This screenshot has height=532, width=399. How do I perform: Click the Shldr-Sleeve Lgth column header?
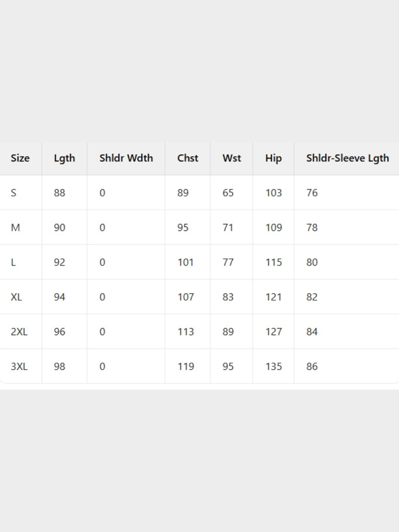tap(347, 158)
